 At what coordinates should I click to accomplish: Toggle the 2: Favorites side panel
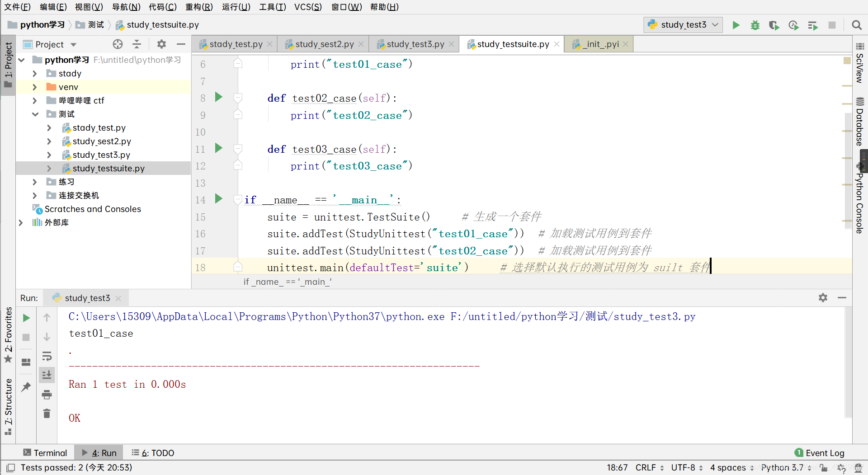[8, 335]
